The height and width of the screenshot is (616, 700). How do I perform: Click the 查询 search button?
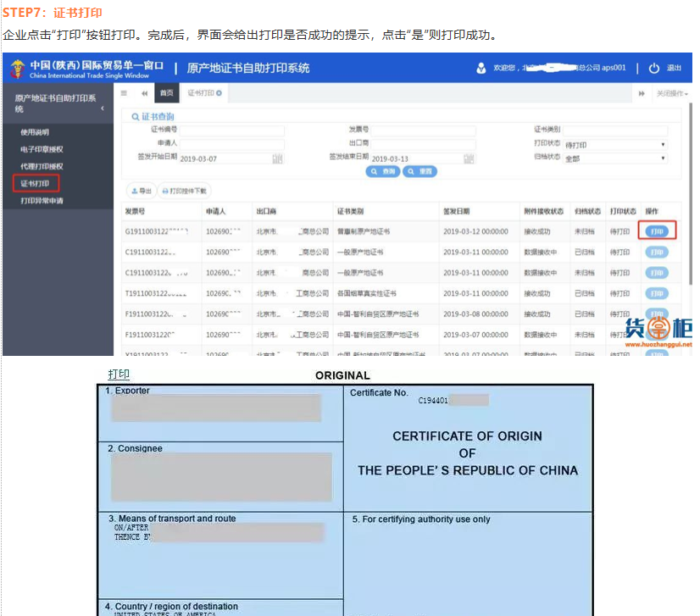click(383, 171)
